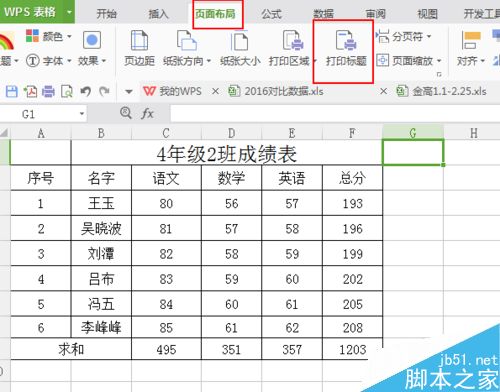This screenshot has width=500, height=392.
Task: Click the 总分 header cell
Action: [x=352, y=178]
